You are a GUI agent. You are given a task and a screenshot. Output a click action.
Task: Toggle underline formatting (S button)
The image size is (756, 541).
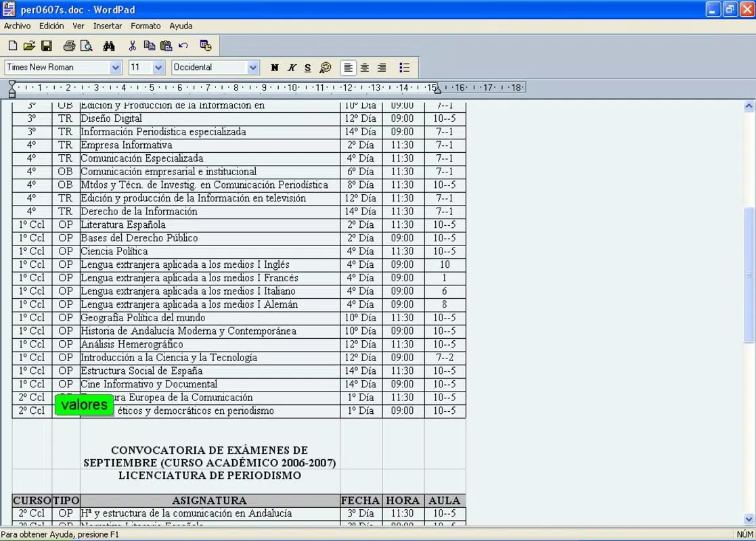(307, 68)
